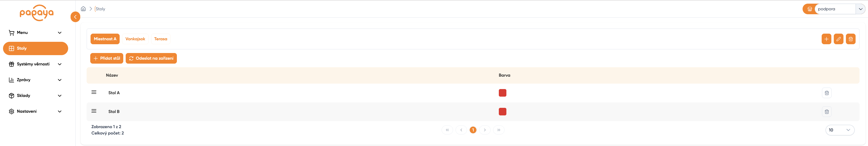Add a new room with plus icon
The width and height of the screenshot is (868, 146).
coord(826,39)
